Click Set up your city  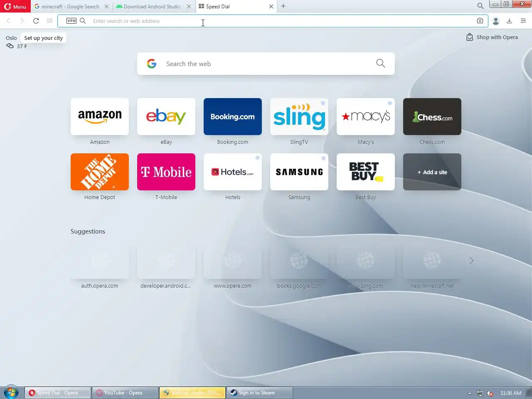(x=44, y=38)
